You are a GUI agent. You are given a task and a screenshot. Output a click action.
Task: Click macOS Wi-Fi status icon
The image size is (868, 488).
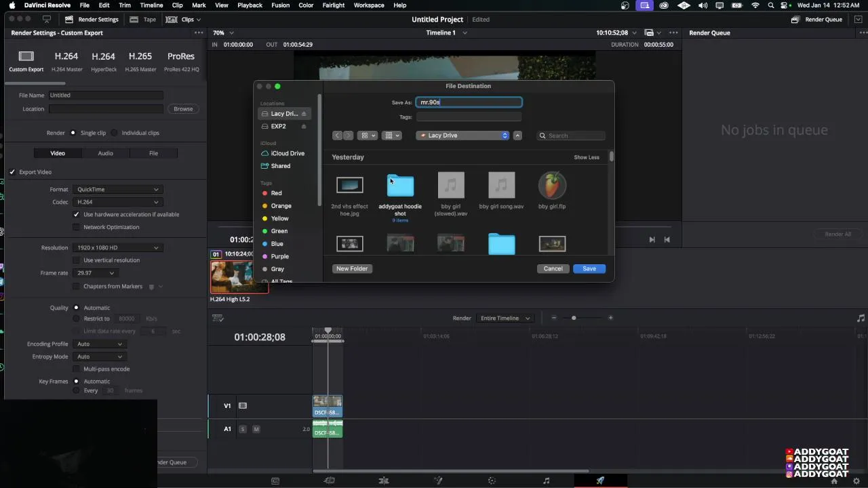755,5
